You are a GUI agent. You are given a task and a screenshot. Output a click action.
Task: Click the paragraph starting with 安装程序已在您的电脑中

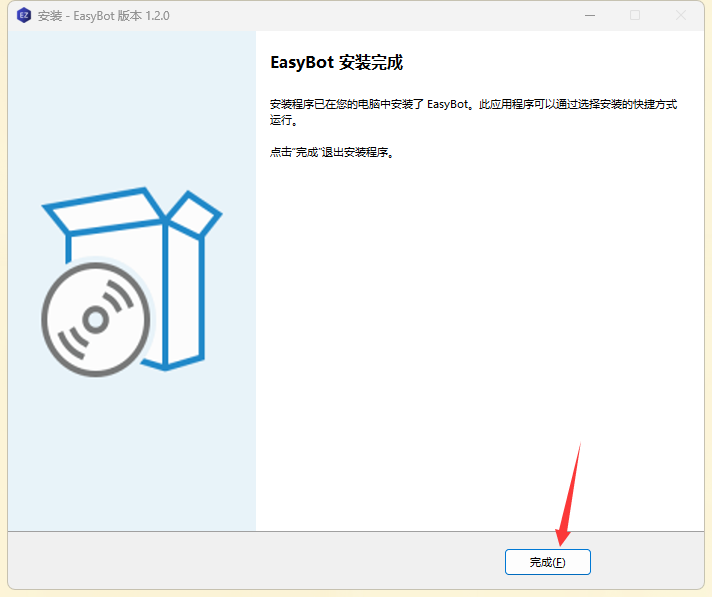coord(474,112)
